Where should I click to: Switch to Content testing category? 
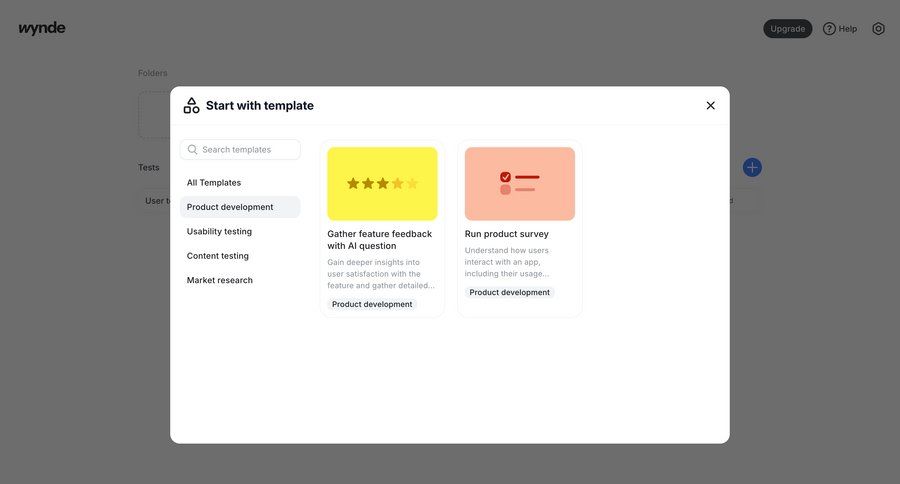[218, 256]
